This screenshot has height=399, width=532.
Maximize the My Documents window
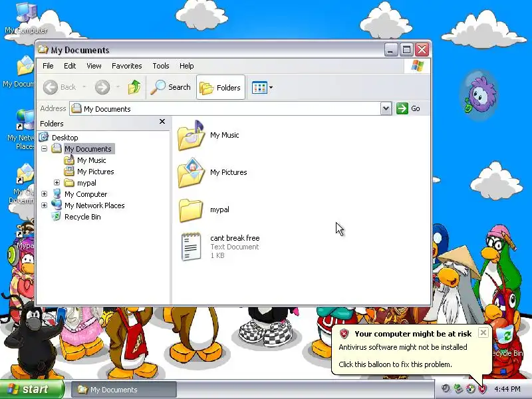pyautogui.click(x=406, y=50)
